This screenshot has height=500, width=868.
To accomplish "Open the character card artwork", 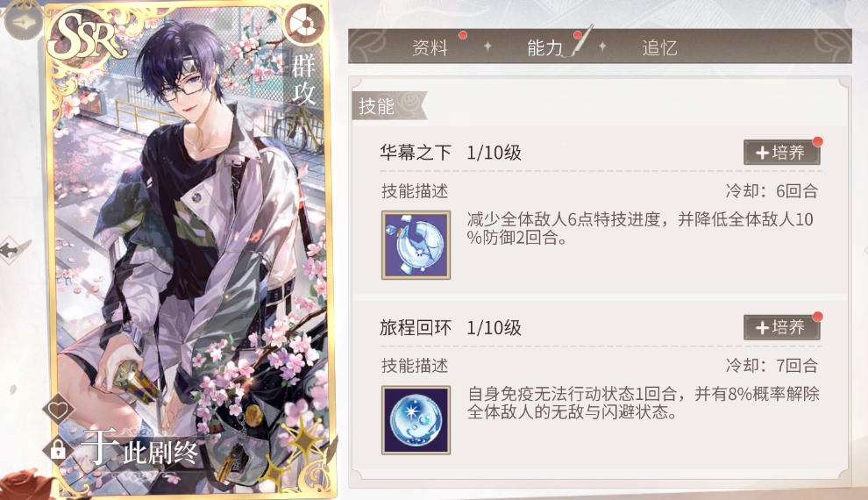I will (190, 249).
